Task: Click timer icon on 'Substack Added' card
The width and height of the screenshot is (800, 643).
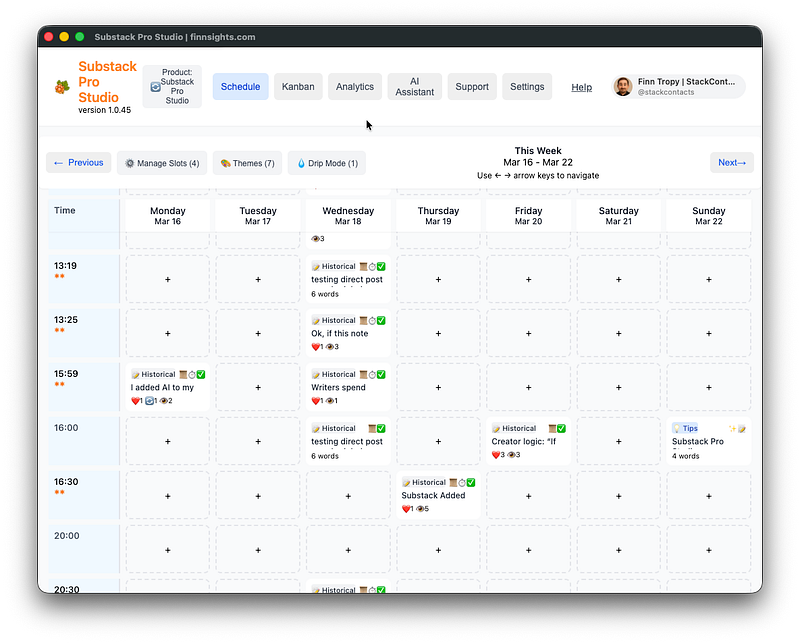Action: pyautogui.click(x=462, y=483)
